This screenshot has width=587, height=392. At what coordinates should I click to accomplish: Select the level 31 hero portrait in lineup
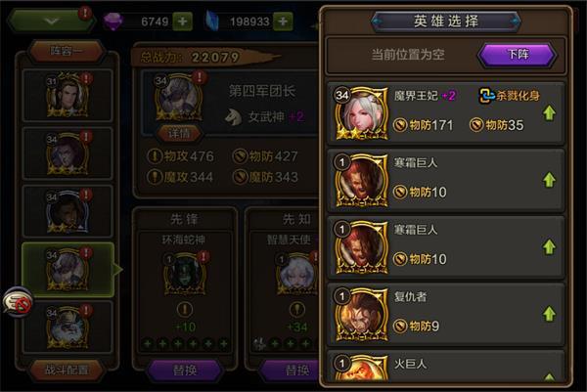point(68,95)
